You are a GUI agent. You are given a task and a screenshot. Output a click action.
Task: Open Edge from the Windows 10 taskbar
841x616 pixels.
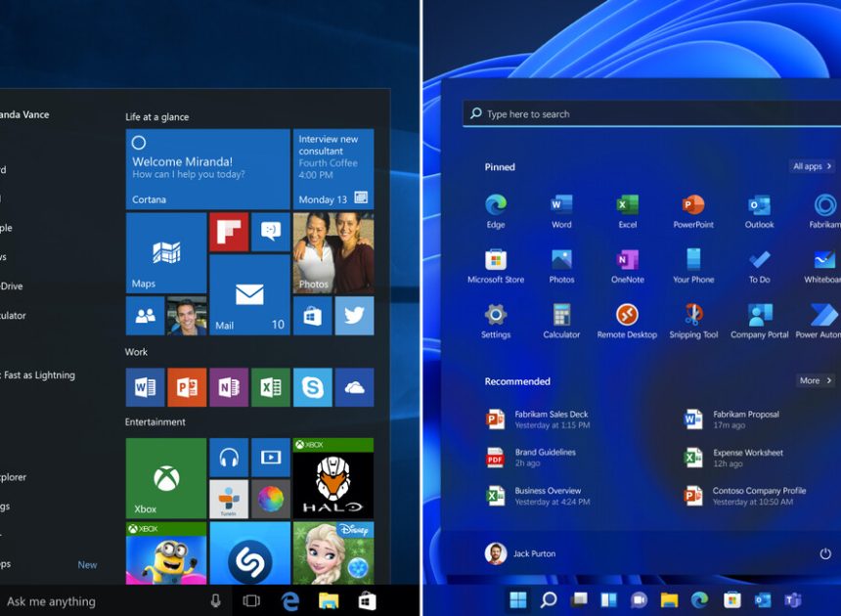(x=290, y=601)
